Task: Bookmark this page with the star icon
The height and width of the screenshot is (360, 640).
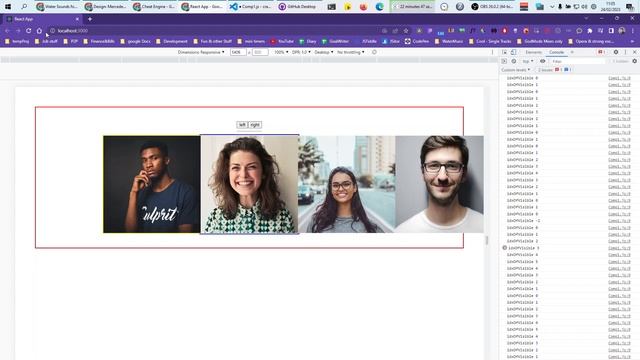Action: 406,31
